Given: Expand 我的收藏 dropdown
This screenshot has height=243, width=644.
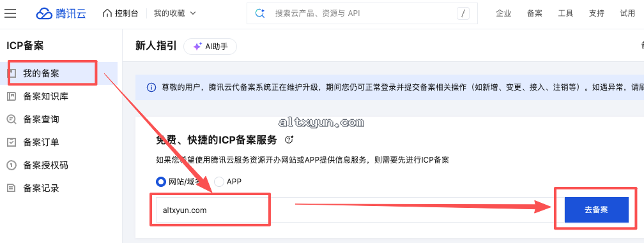Looking at the screenshot, I should 175,13.
